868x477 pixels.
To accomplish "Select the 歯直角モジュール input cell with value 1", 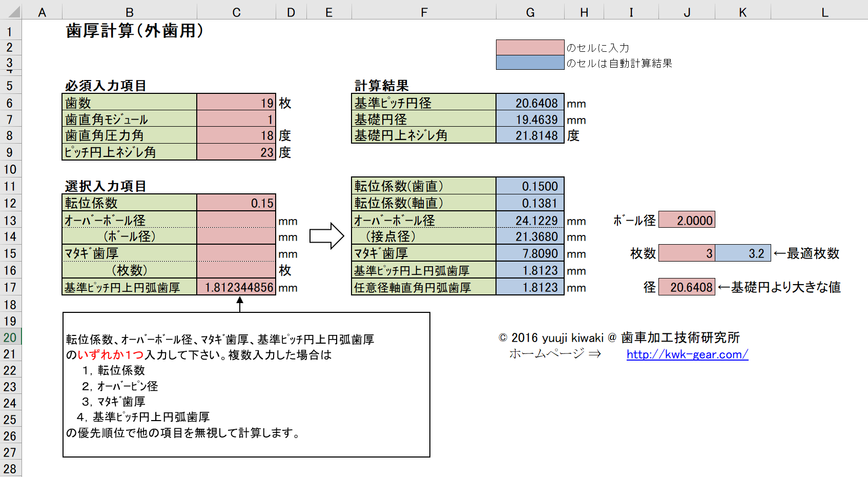I will (x=236, y=120).
